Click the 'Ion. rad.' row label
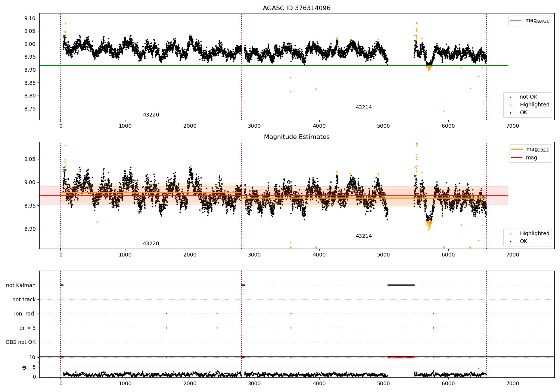The width and height of the screenshot is (560, 392). [25, 314]
